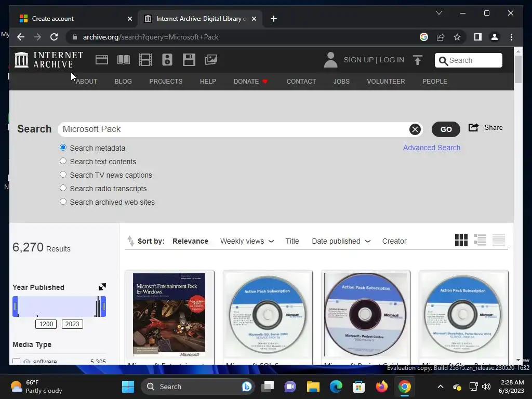Click the end year 2023 field
532x399 pixels.
pos(72,324)
